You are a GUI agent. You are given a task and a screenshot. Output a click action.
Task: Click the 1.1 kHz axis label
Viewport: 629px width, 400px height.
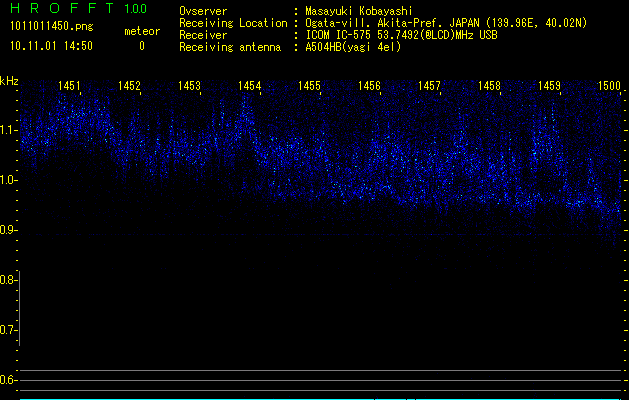[8, 130]
